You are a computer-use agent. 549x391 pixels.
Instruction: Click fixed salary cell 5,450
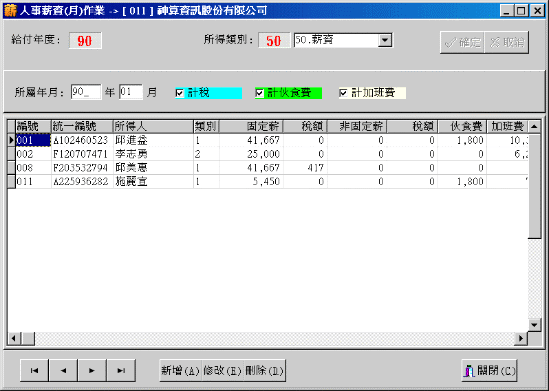(x=251, y=182)
